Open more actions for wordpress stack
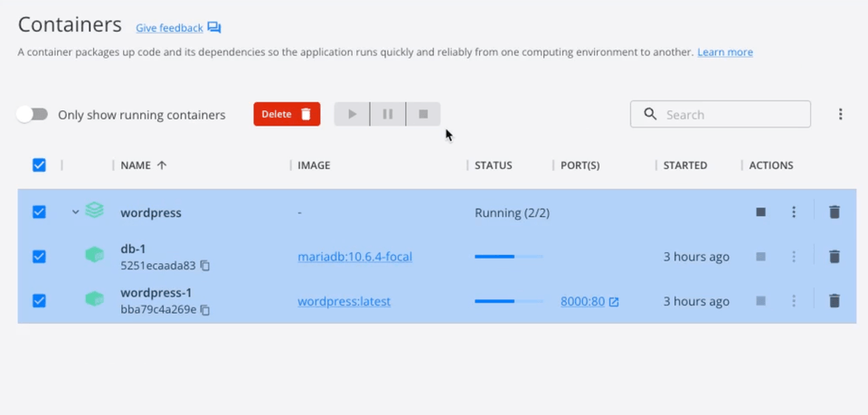Image resolution: width=868 pixels, height=415 pixels. click(794, 212)
